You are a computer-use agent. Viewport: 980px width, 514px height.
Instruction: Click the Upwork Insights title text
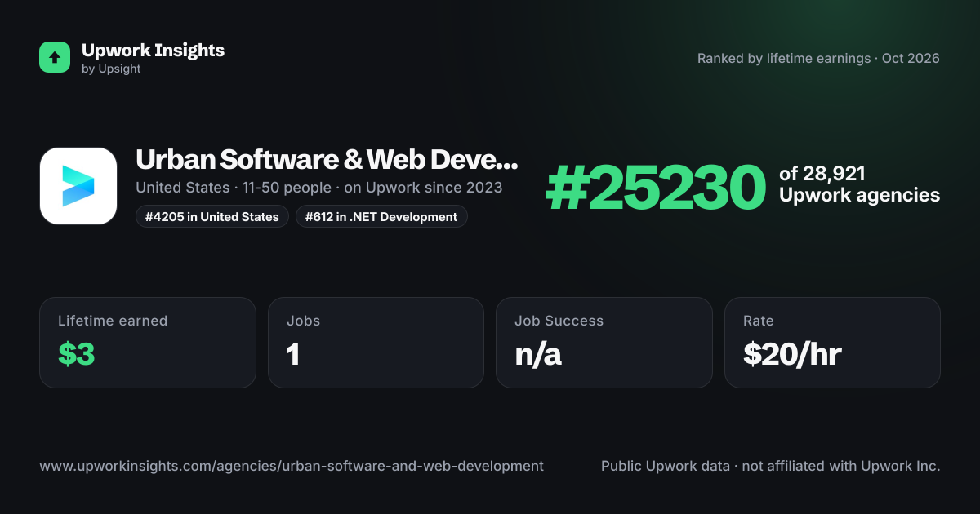pos(153,50)
